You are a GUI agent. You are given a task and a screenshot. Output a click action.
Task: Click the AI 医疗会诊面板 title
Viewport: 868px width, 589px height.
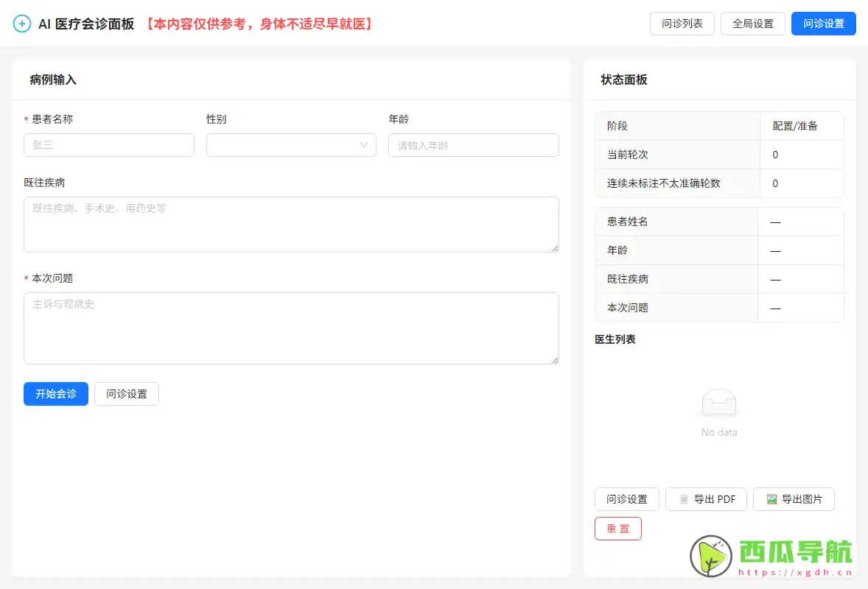pyautogui.click(x=86, y=24)
